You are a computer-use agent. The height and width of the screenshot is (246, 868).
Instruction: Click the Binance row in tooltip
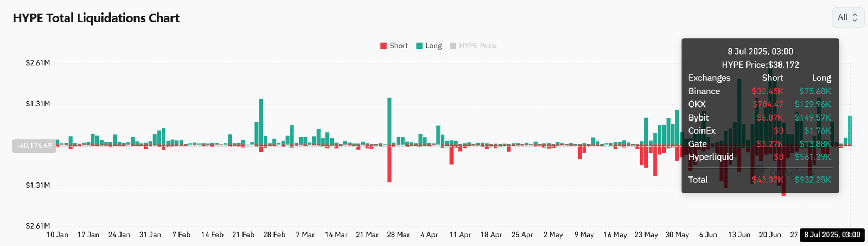click(x=759, y=91)
